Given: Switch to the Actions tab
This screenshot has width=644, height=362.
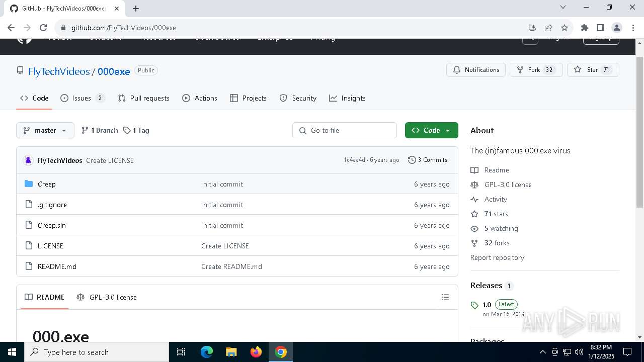Looking at the screenshot, I should pos(200,98).
